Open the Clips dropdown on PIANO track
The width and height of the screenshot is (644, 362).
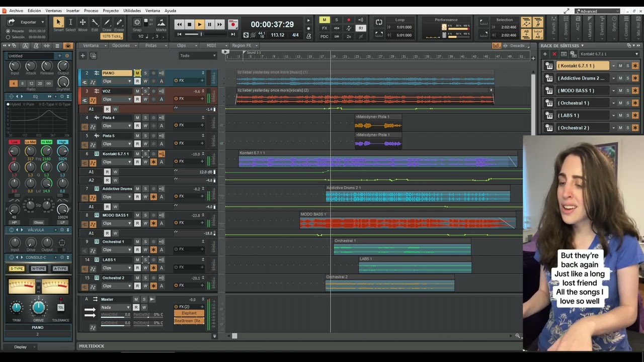(x=116, y=81)
